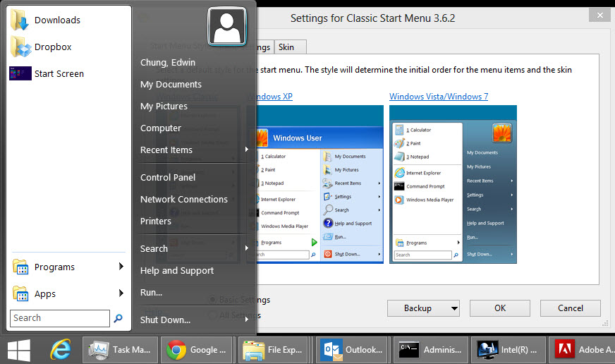The image size is (615, 364).
Task: Close the Settings dialog window
Action: click(x=599, y=16)
